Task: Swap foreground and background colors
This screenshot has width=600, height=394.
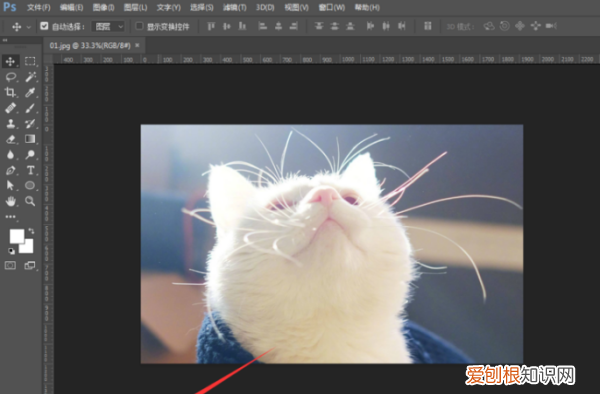Action: (x=31, y=231)
